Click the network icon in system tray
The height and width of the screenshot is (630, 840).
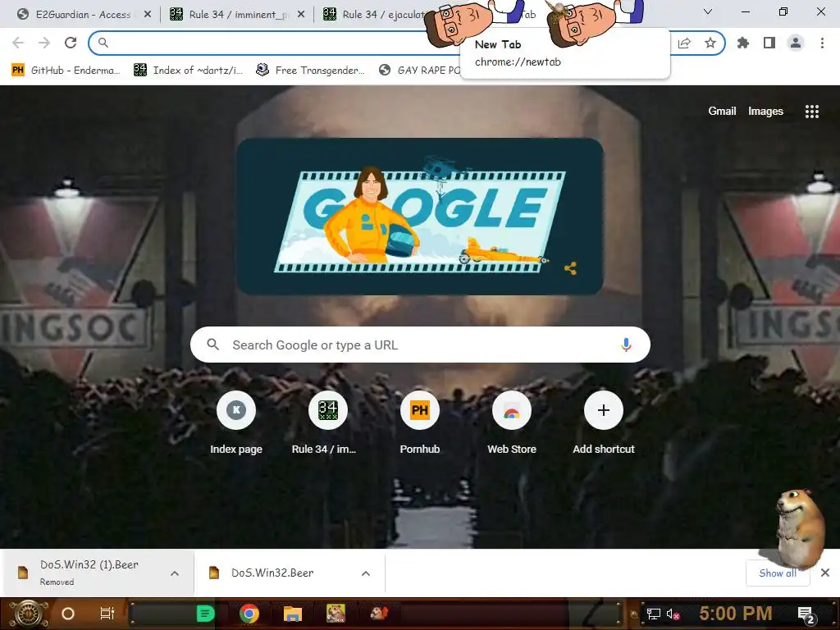coord(654,614)
